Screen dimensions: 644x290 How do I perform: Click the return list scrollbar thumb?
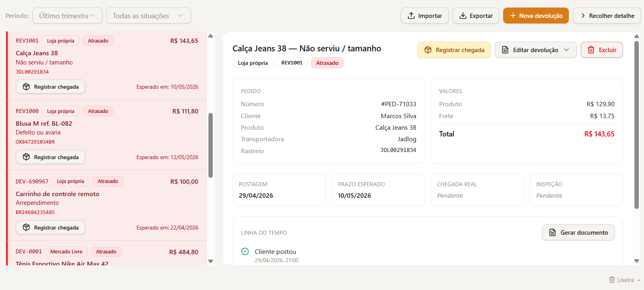(x=211, y=145)
